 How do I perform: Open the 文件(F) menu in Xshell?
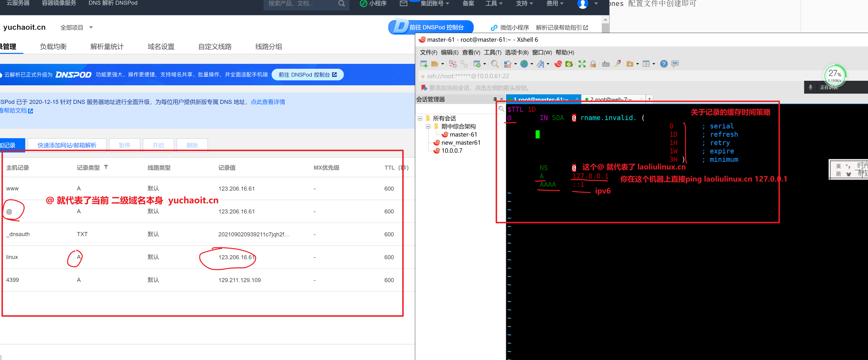(x=428, y=53)
